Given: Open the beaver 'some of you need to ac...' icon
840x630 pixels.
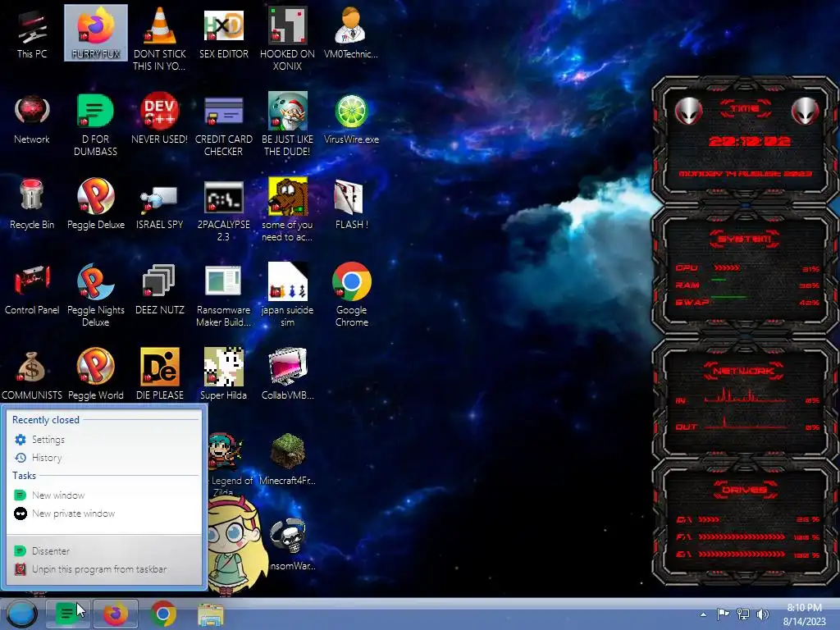Looking at the screenshot, I should click(288, 209).
